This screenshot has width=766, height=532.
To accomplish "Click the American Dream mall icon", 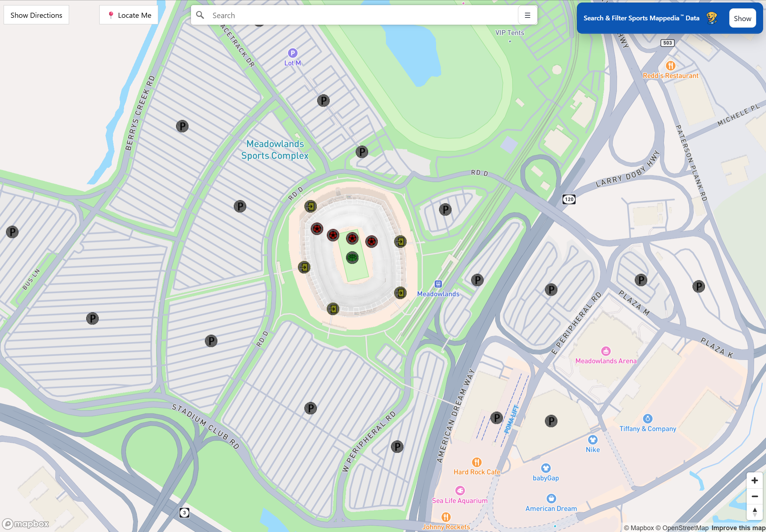I will pyautogui.click(x=551, y=499).
